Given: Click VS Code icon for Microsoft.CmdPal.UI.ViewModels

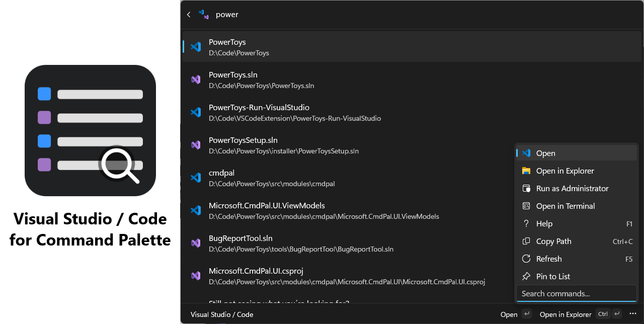Looking at the screenshot, I should coord(196,210).
